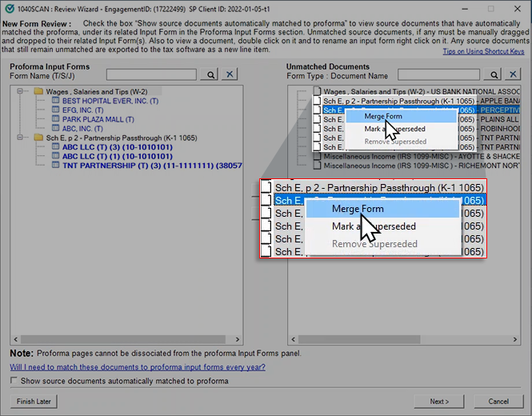This screenshot has height=416, width=532.
Task: Click the Next button
Action: (439, 401)
